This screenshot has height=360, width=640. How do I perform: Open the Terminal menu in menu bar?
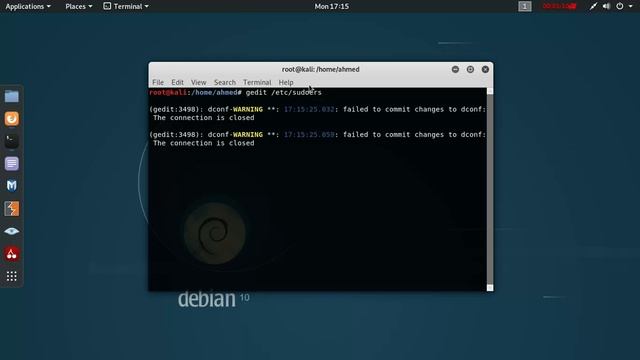coord(257,82)
